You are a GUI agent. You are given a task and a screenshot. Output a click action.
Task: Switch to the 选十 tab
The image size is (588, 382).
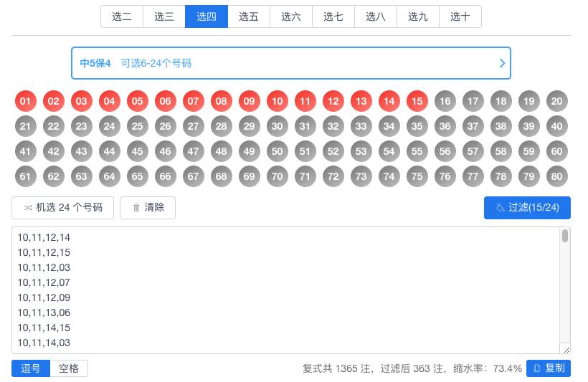[460, 16]
